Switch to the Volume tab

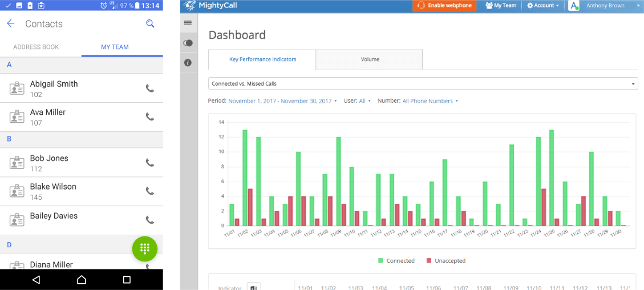[x=370, y=59]
